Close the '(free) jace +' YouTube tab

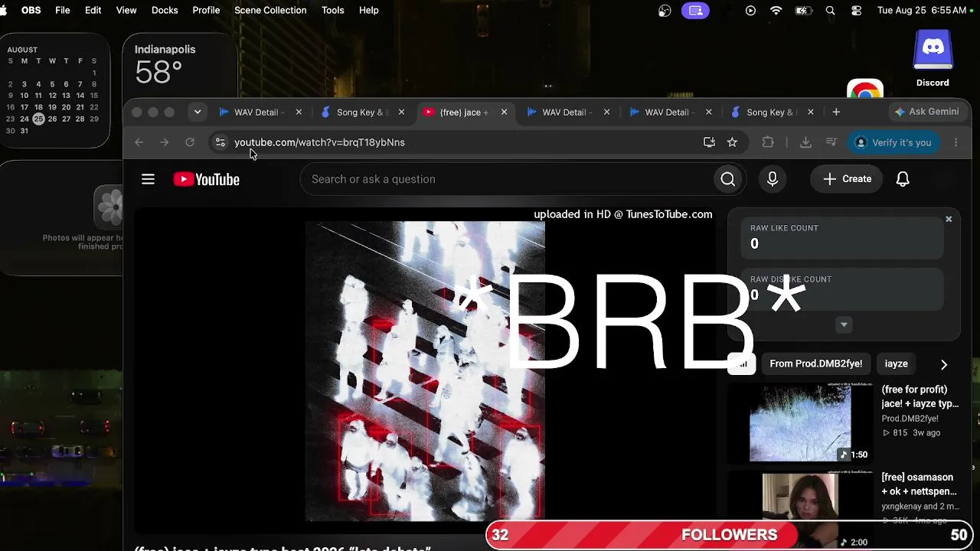[x=504, y=112]
